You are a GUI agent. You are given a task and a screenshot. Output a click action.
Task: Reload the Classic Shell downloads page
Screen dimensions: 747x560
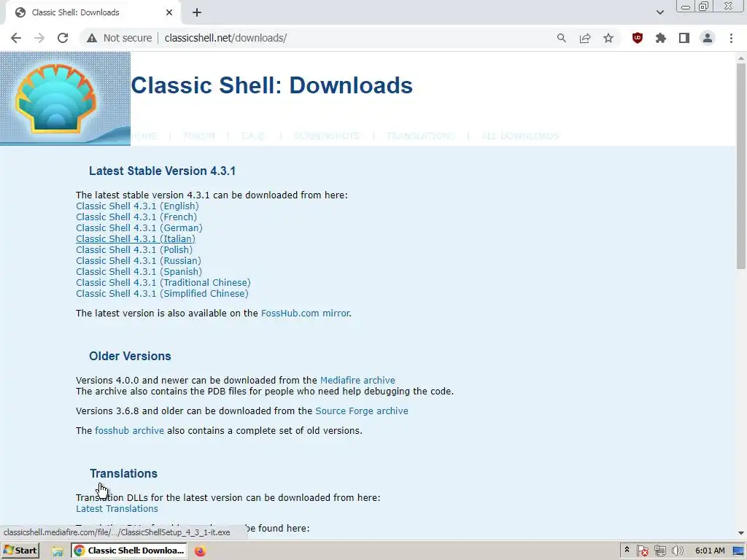[63, 38]
